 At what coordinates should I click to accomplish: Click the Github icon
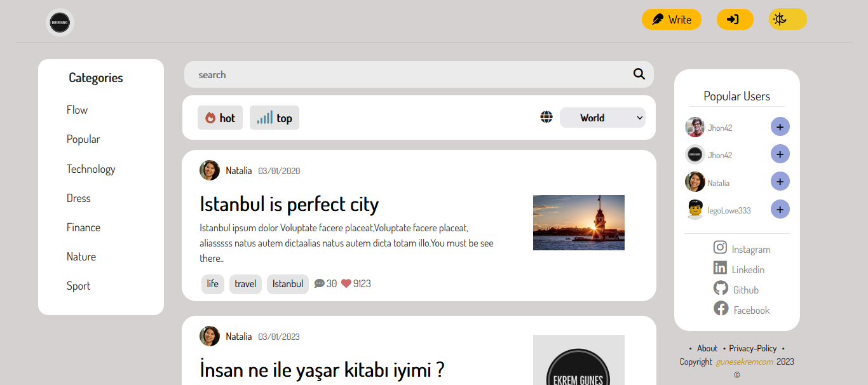[721, 288]
